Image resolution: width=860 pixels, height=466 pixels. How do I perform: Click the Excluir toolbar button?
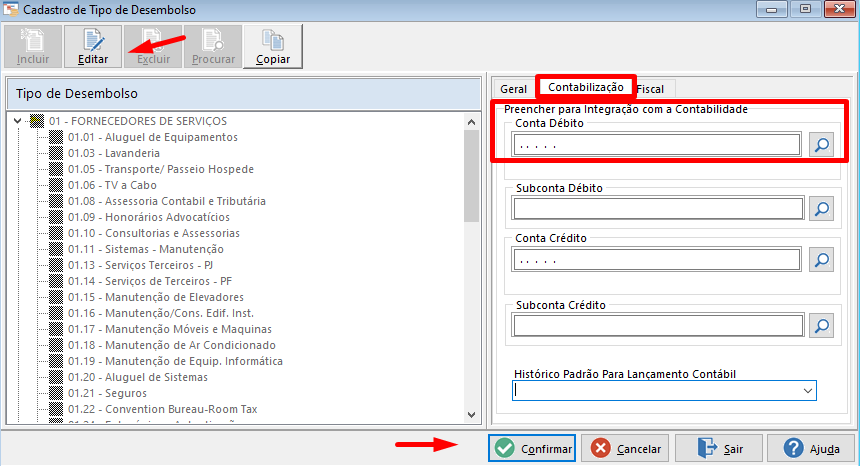153,47
